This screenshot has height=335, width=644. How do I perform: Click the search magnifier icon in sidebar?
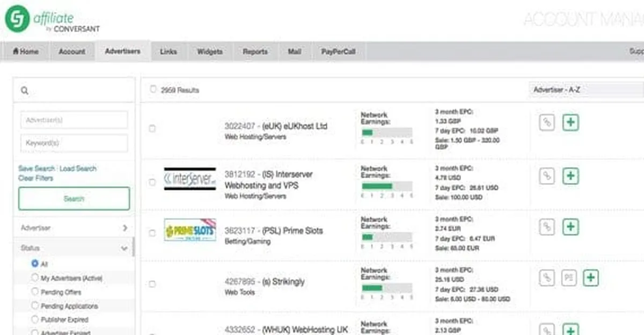[25, 91]
